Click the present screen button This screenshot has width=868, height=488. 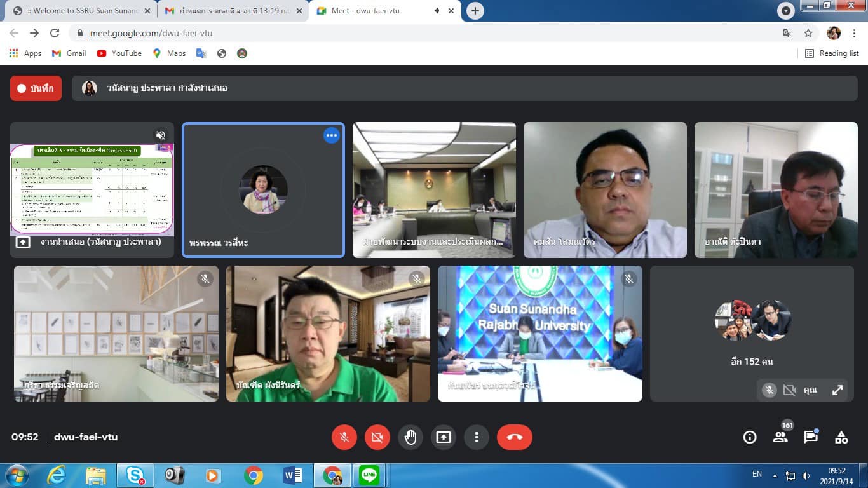click(443, 437)
